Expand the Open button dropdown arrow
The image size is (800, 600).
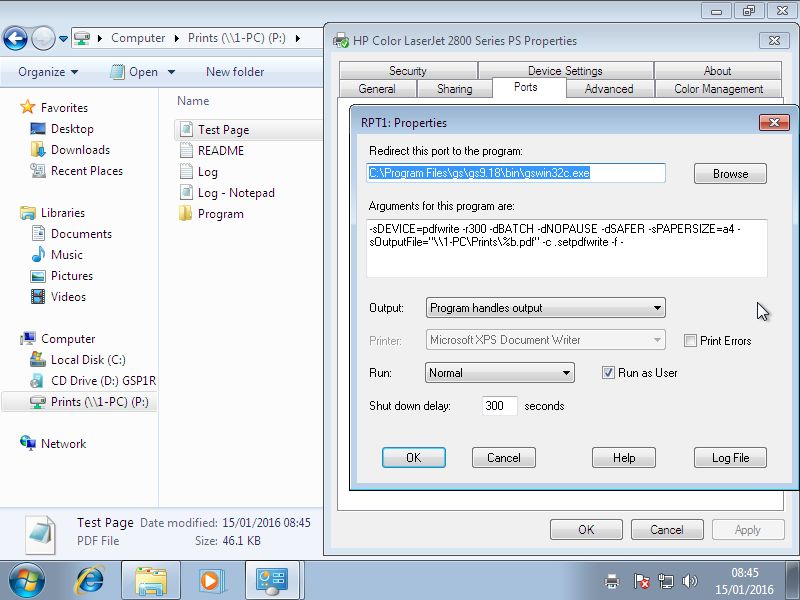171,72
